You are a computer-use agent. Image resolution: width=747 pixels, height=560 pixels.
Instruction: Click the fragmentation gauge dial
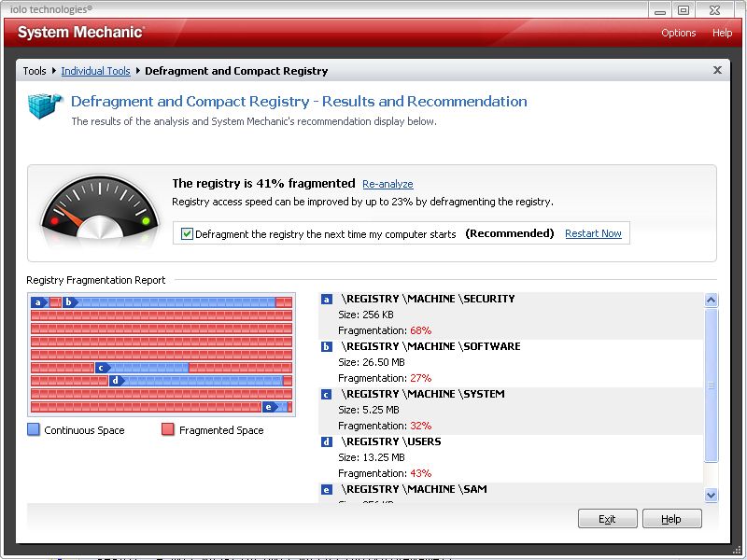(x=100, y=208)
